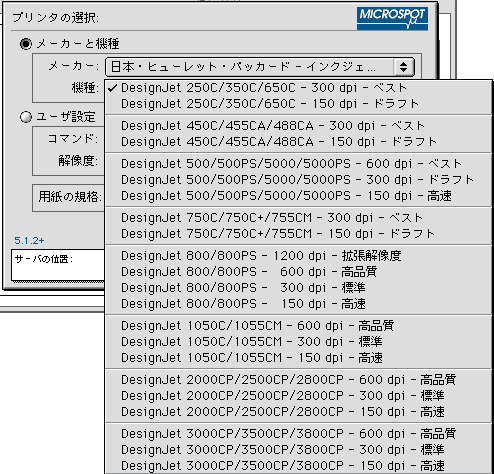
Task: Choose checked DesignJet 250C/350C/650C 300 dpi ベスト
Action: coord(298,88)
